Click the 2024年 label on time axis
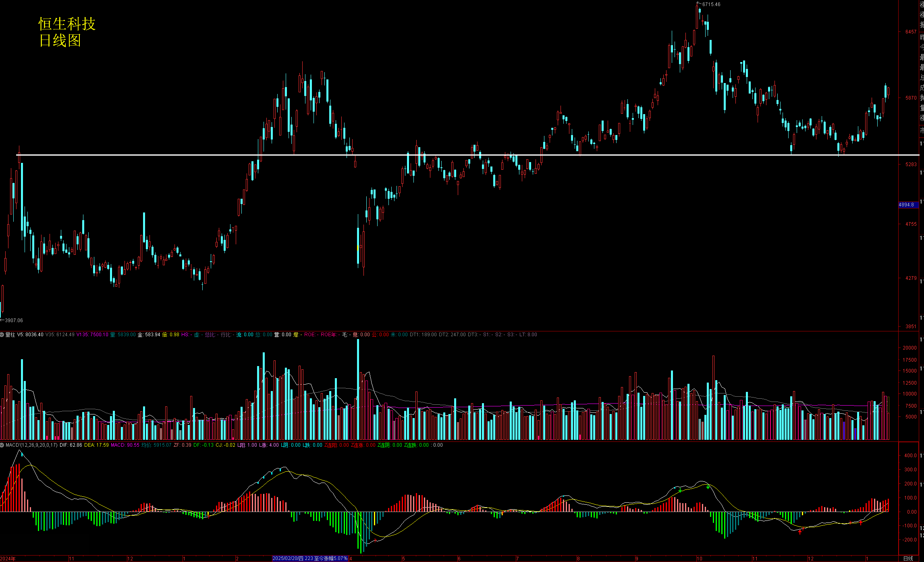Viewport: 924px width, 562px height. pyautogui.click(x=8, y=558)
